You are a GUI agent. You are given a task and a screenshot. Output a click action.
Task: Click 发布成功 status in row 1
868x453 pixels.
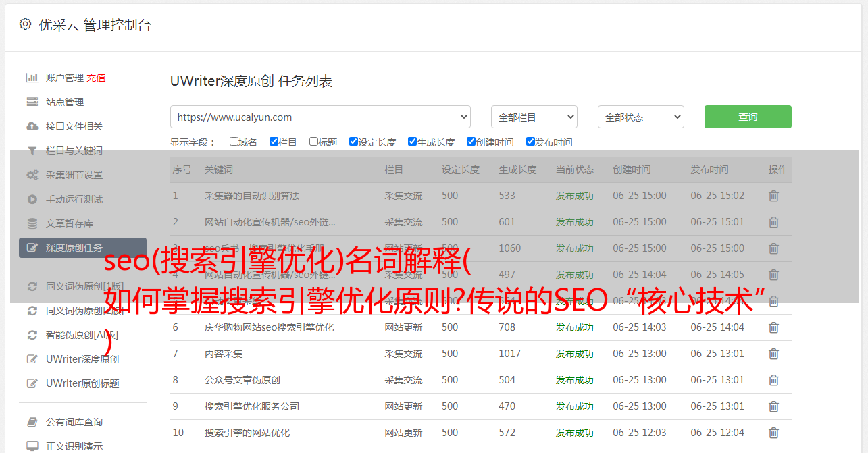[x=575, y=196]
